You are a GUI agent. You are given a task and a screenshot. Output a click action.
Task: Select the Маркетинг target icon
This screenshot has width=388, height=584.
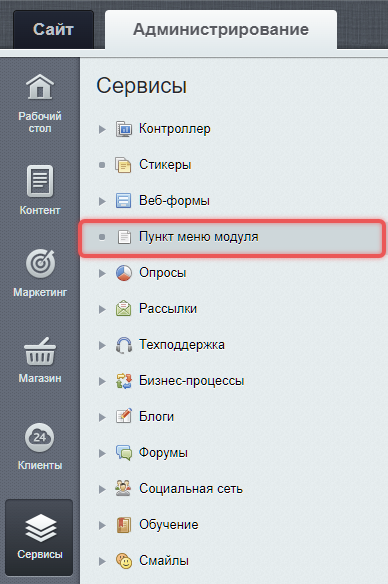coord(40,264)
